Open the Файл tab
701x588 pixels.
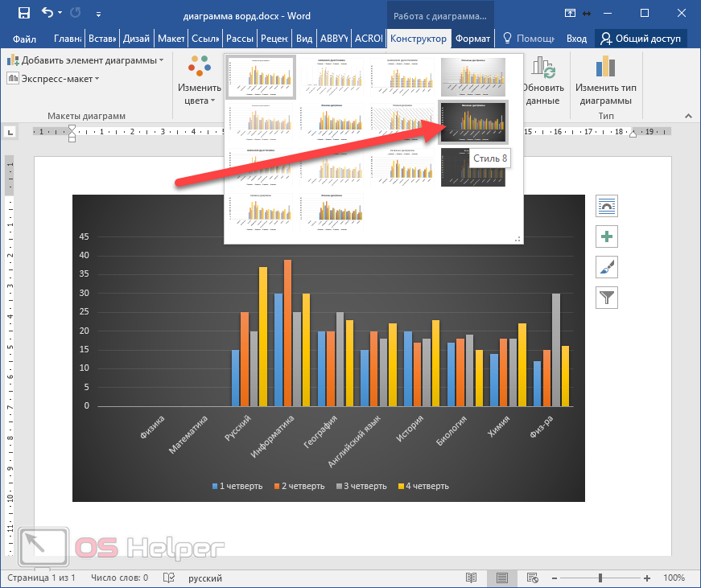24,39
